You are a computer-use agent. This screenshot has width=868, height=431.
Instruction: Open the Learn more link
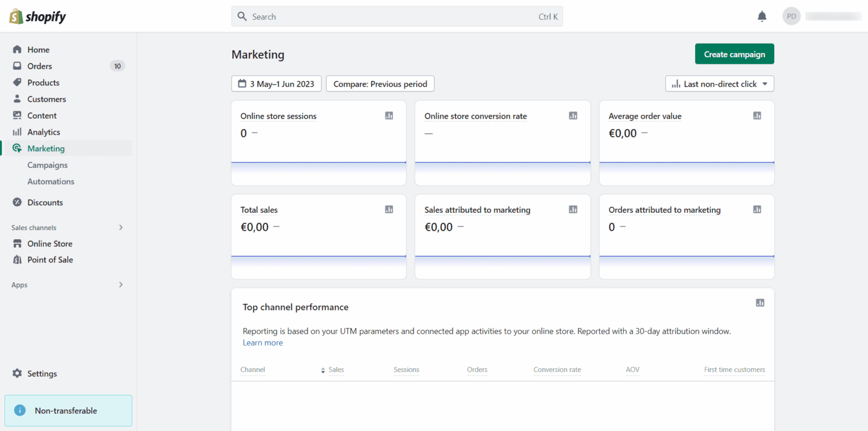[x=263, y=342]
